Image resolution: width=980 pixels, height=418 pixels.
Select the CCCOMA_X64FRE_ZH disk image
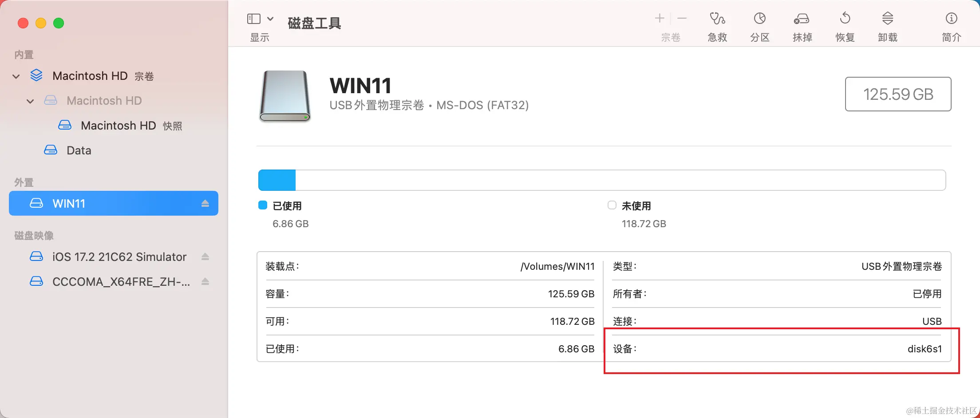point(114,281)
